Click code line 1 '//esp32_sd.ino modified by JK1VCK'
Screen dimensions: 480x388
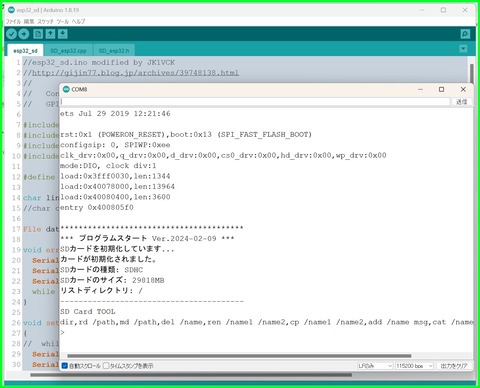coord(99,62)
